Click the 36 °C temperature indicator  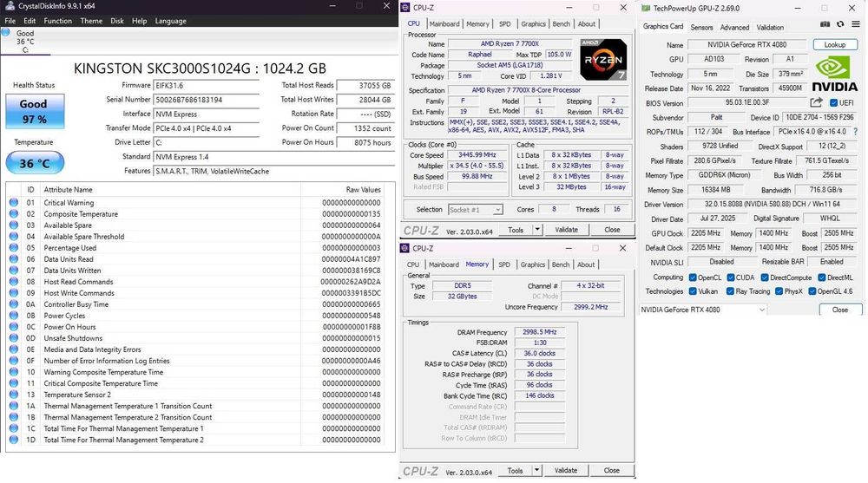pos(35,163)
